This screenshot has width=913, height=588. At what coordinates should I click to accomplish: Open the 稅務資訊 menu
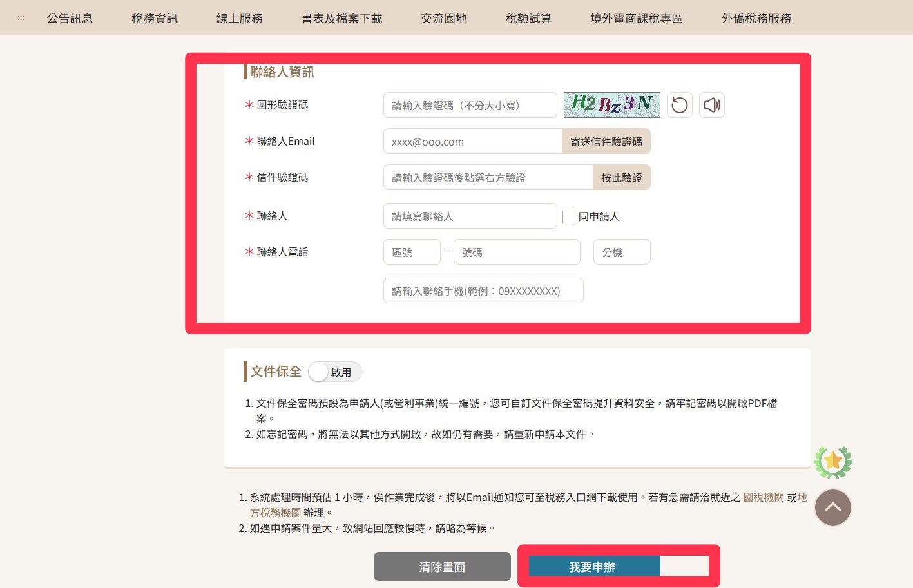(155, 18)
